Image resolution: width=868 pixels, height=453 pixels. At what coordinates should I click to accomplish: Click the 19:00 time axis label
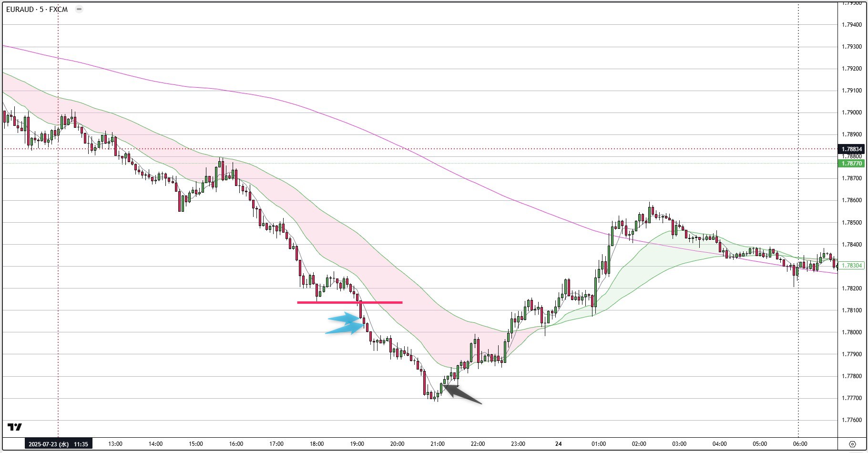[357, 444]
